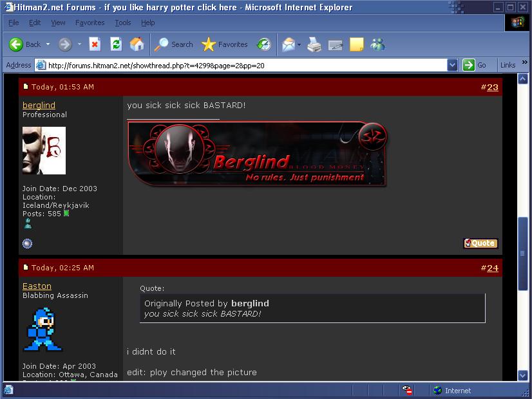Open the Easton user profile link
The image size is (532, 399).
[37, 286]
